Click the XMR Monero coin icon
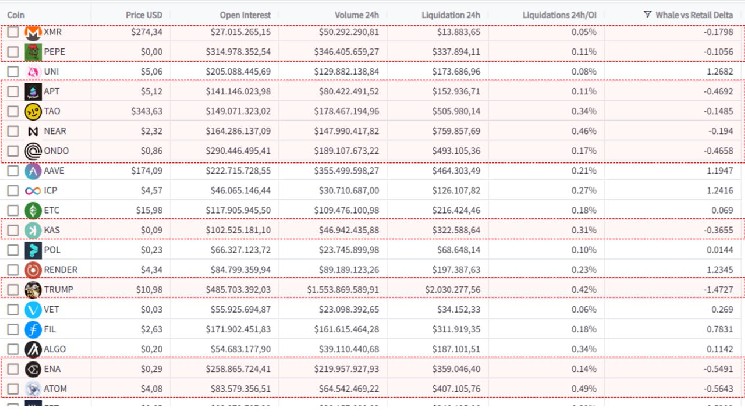 point(34,33)
